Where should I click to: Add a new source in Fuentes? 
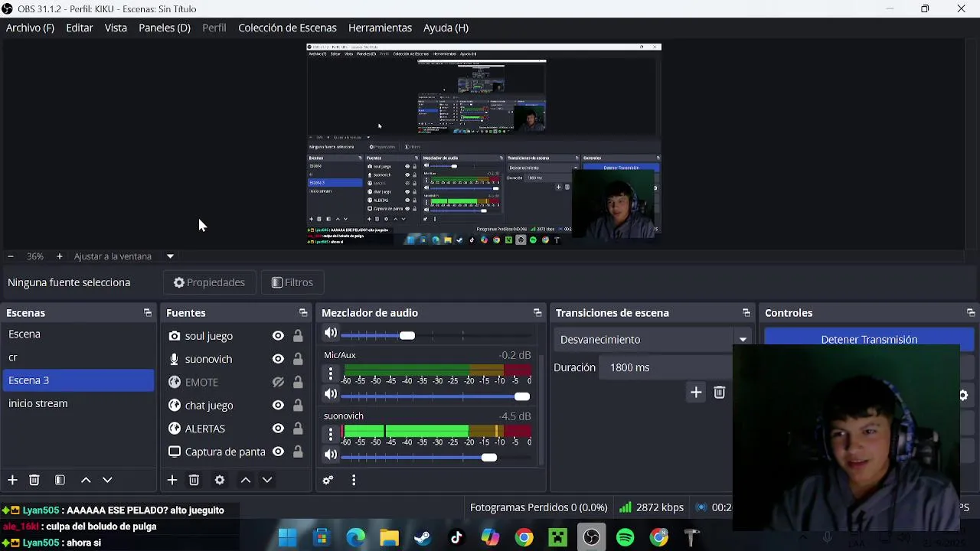[172, 480]
